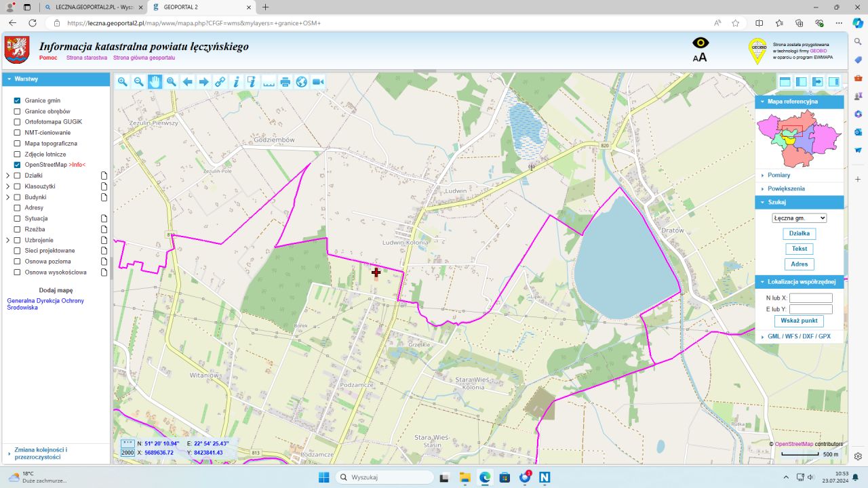This screenshot has width=868, height=488.
Task: Uncheck the Granice gmin layer
Action: (x=18, y=100)
